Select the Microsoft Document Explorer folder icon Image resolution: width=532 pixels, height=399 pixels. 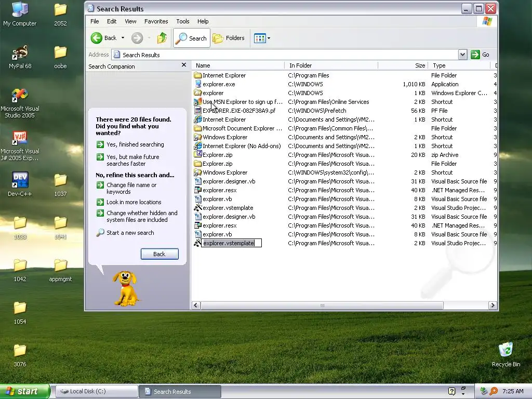coord(198,128)
